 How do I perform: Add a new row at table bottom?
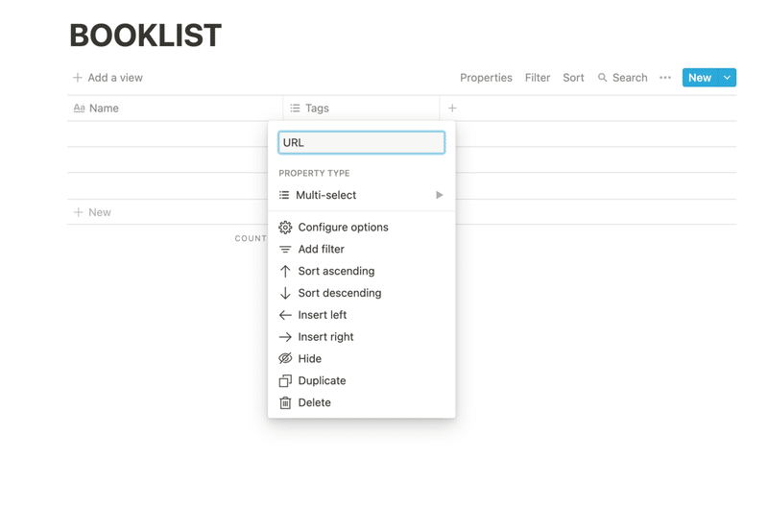click(x=93, y=212)
